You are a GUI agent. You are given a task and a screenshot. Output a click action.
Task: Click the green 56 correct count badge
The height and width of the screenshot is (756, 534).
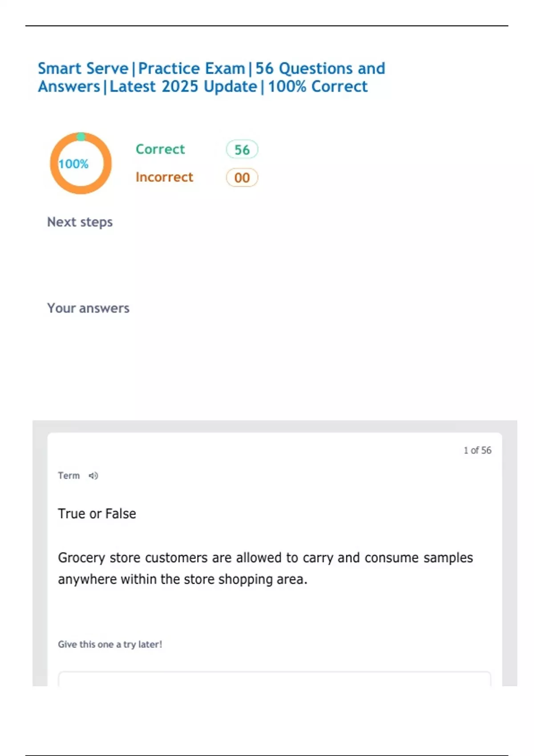pos(242,150)
